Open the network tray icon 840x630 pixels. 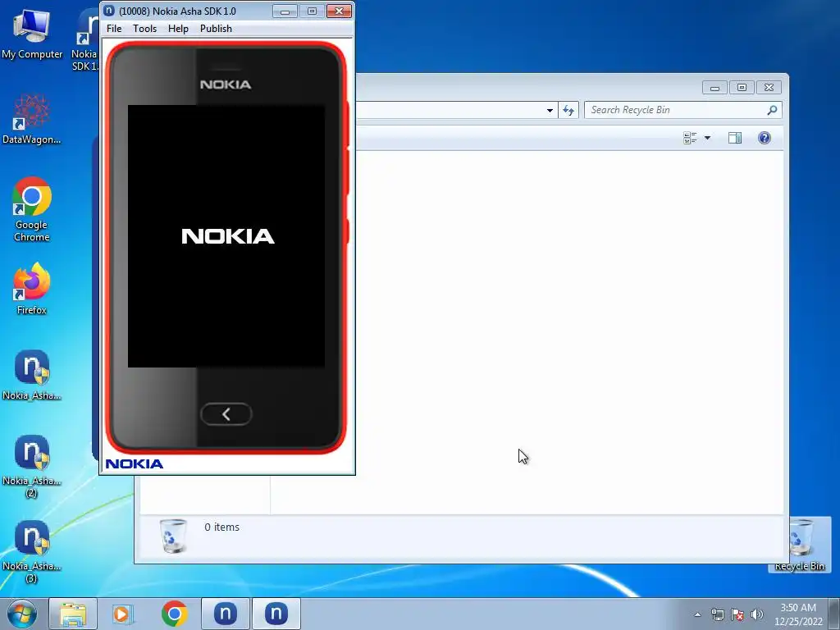717,614
